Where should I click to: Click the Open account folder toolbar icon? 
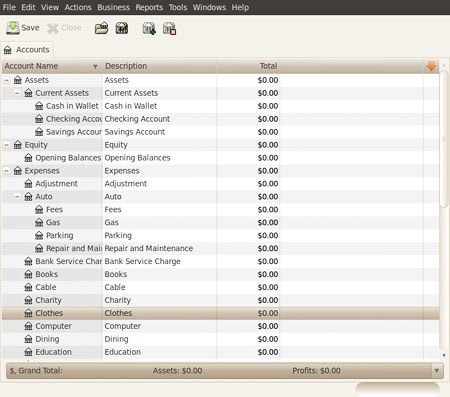101,28
